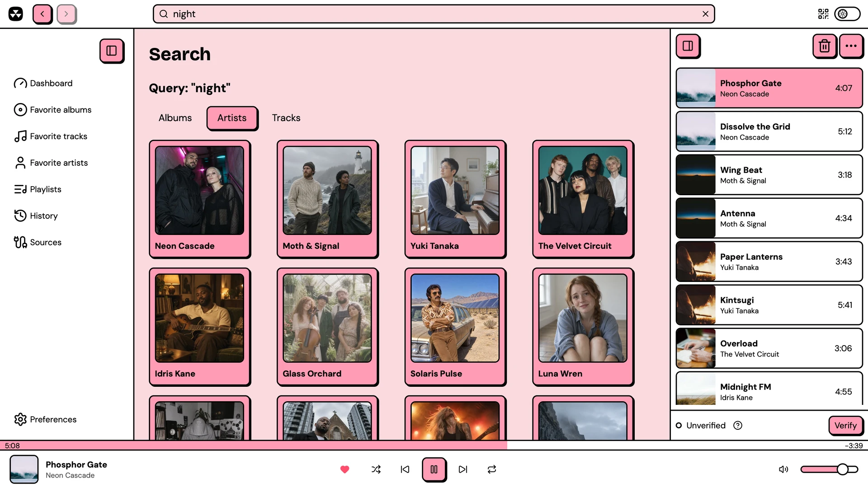Open The Velvet Circuit artist card

pos(583,199)
